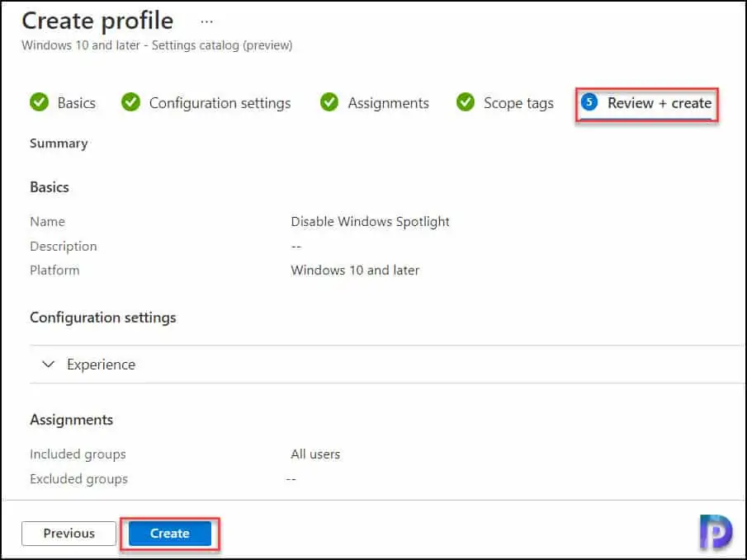Click the checkmark icon beside Scope tags

pyautogui.click(x=466, y=102)
